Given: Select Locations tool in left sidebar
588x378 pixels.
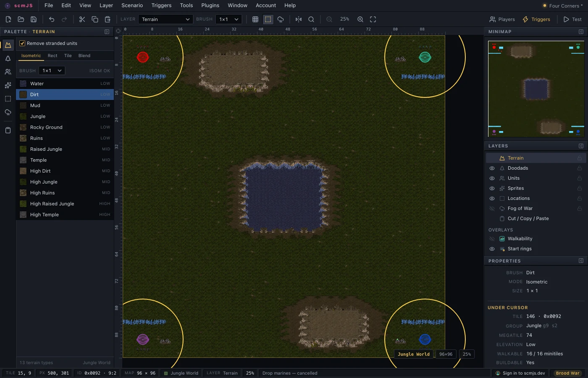Looking at the screenshot, I should 8,99.
